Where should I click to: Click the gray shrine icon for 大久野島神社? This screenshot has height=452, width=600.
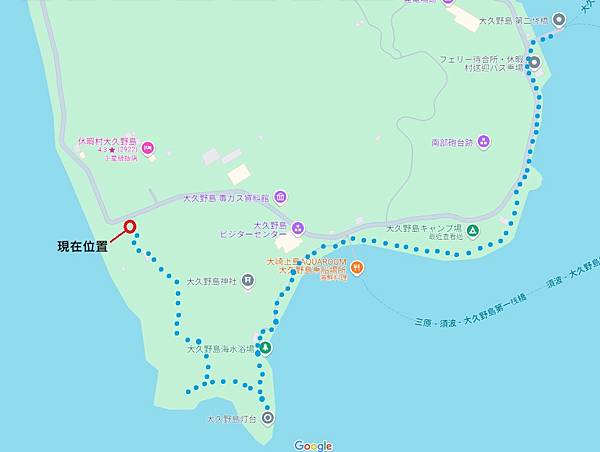tap(248, 281)
